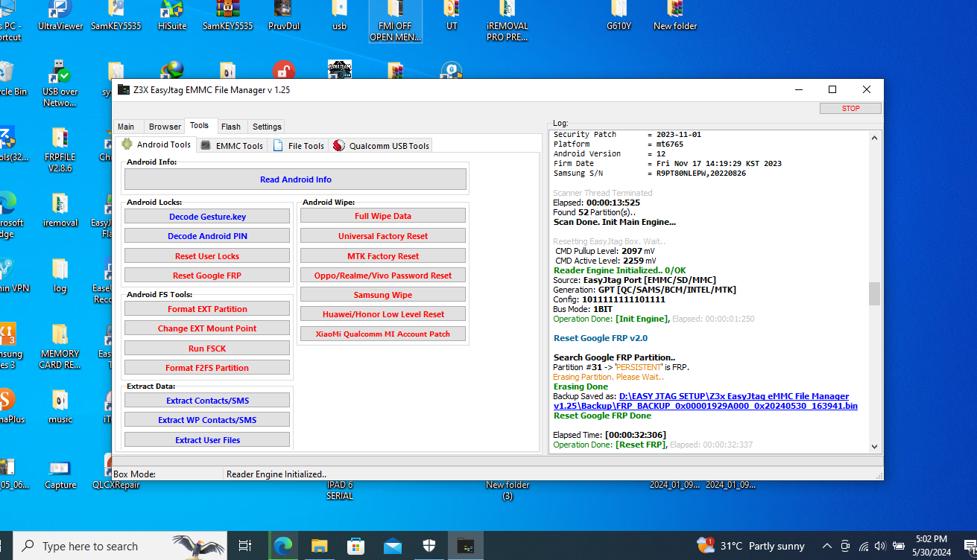Screen dimensions: 977x560
Task: Click the Reset Google FRP button
Action: [x=207, y=276]
